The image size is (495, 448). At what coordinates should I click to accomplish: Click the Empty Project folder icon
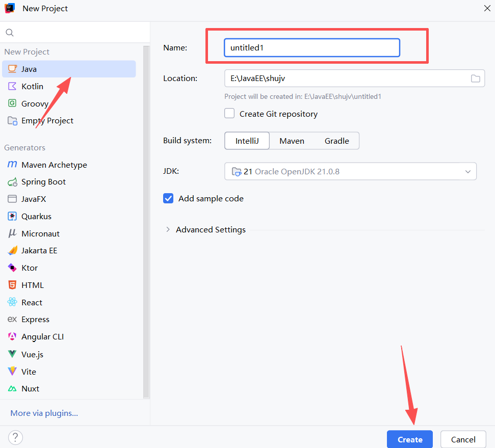click(12, 121)
